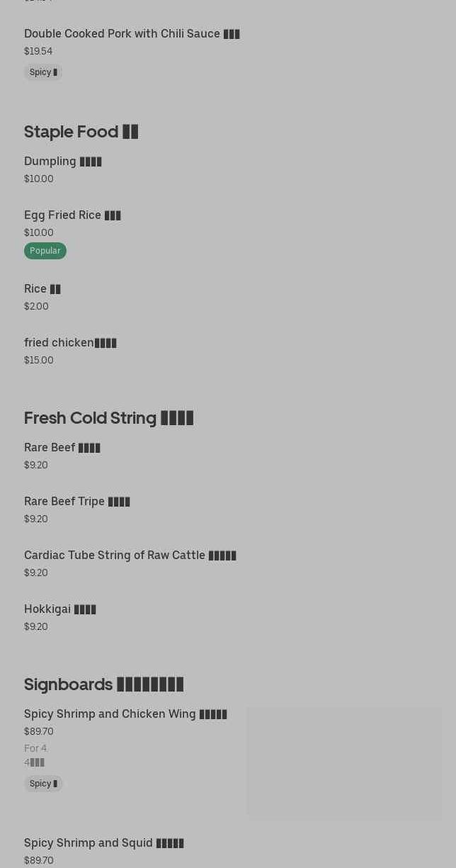Screen dimensions: 456x868
Task: Click the $15.00 fried chicken price
Action: (38, 360)
